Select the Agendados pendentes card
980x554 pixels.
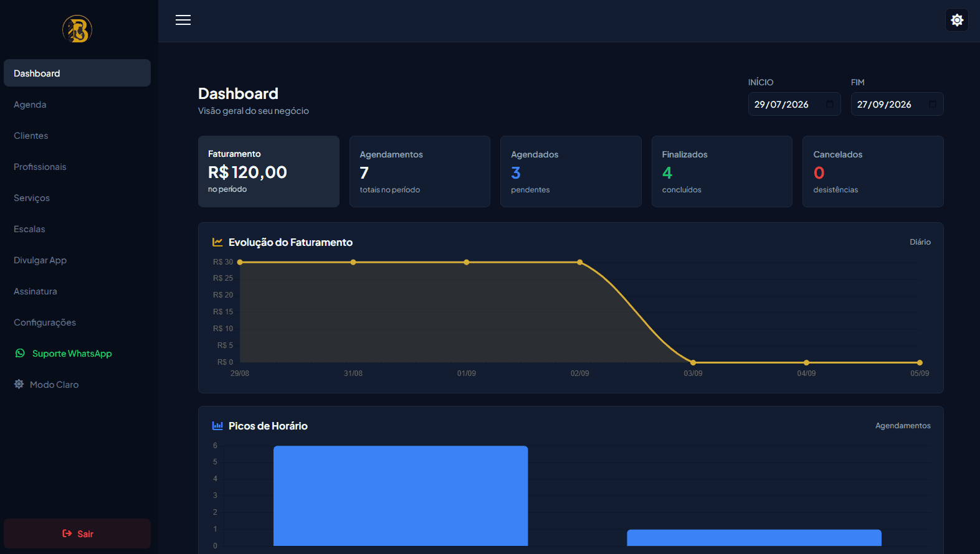571,171
